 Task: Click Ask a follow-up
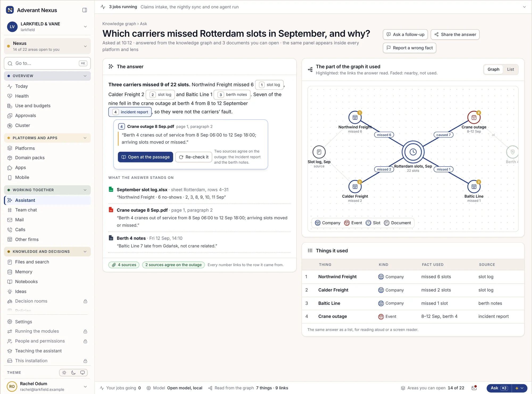tap(405, 35)
